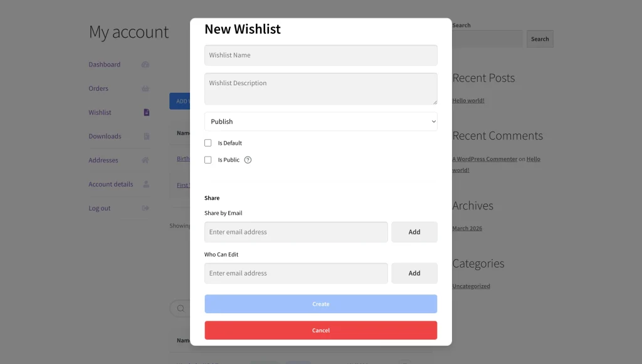The image size is (642, 364).
Task: Open the Is Public help tooltip icon
Action: (x=248, y=160)
